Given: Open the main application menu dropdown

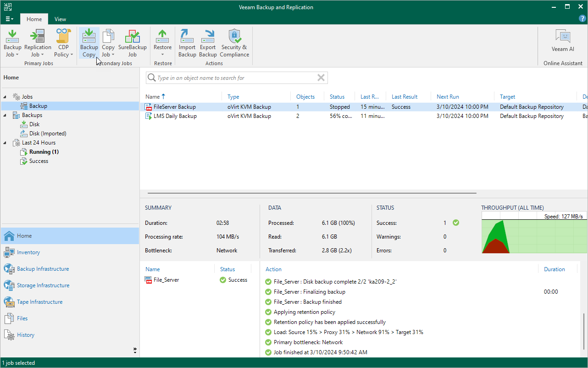Looking at the screenshot, I should [x=9, y=19].
